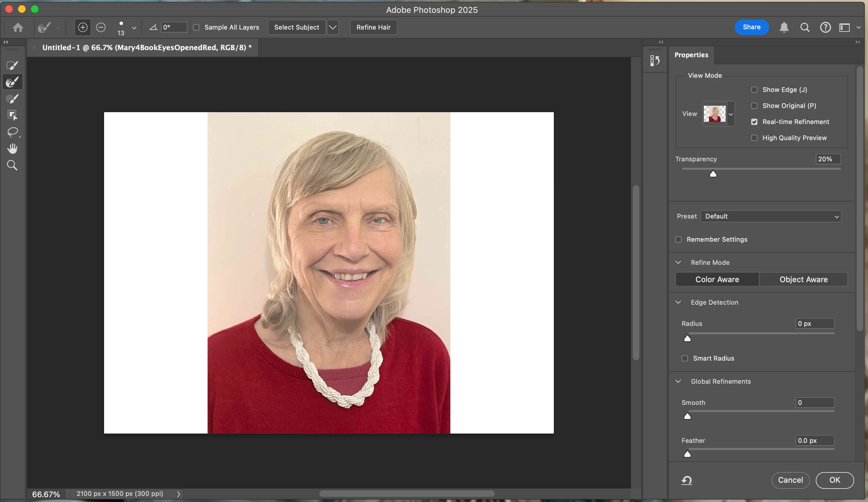The image size is (868, 502).
Task: Enable Smart Radius option
Action: click(x=685, y=358)
